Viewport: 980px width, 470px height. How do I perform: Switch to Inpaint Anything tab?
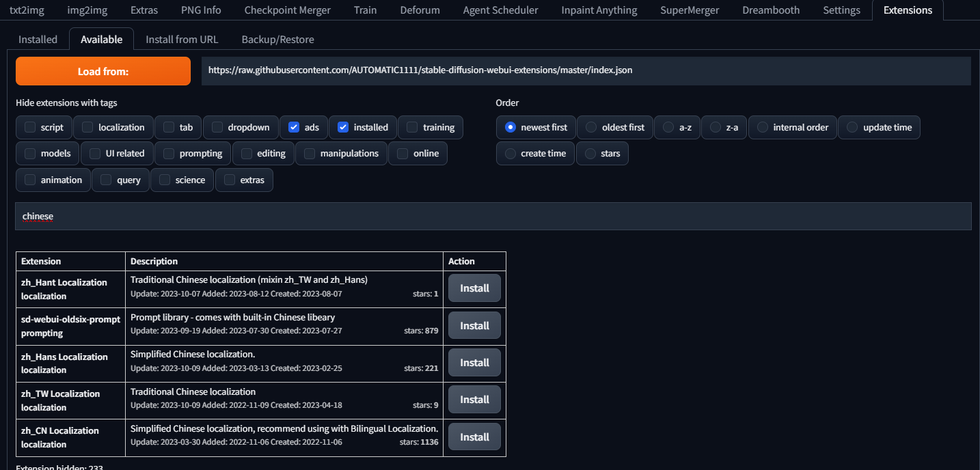pos(599,10)
